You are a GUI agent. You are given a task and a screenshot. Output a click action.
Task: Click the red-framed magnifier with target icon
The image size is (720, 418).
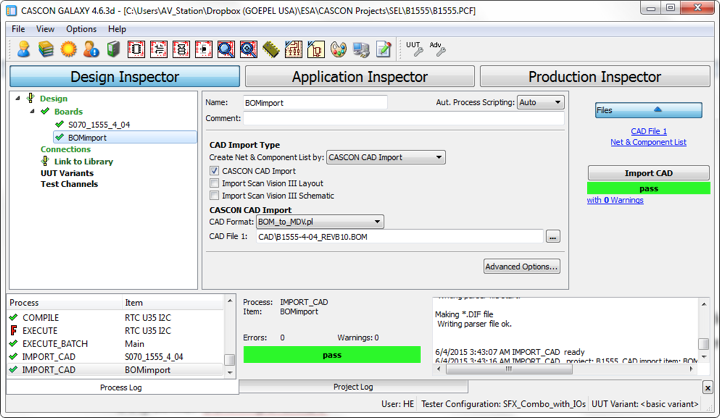[248, 49]
